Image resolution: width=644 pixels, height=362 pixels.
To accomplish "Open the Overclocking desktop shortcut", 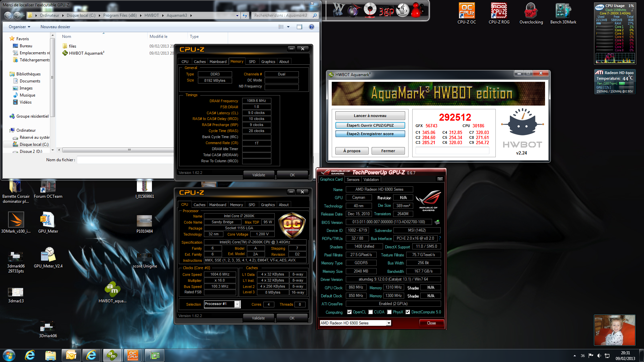I will pyautogui.click(x=531, y=13).
